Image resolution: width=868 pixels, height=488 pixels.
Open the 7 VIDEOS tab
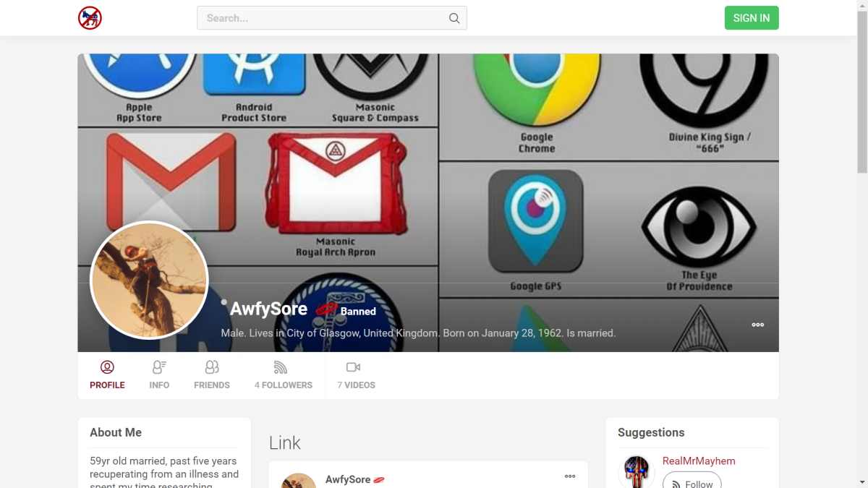coord(356,385)
